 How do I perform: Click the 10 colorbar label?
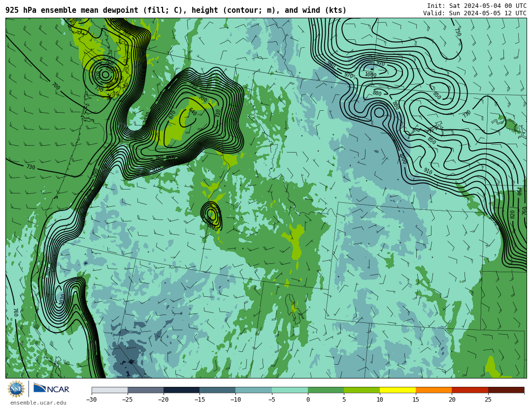tap(380, 400)
